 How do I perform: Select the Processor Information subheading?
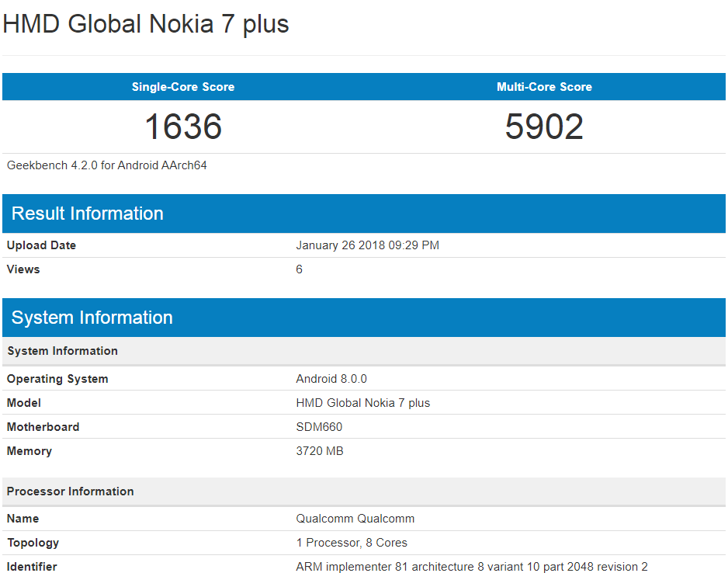364,491
